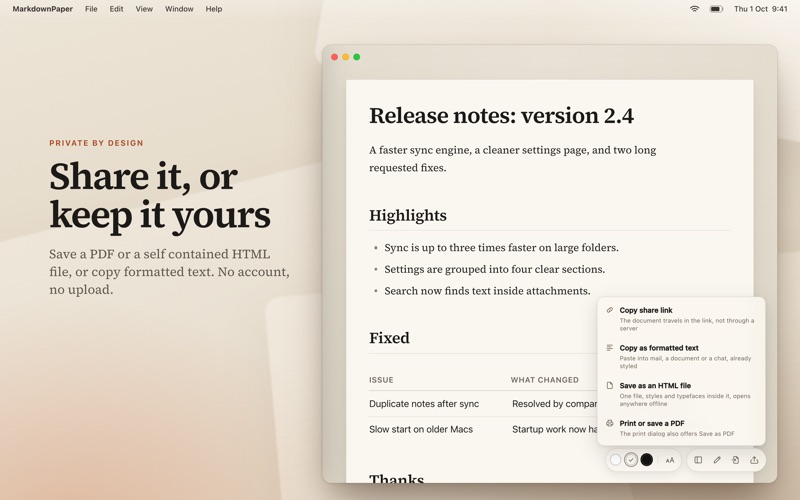Select the pencil edit icon in the toolbar
This screenshot has width=800, height=500.
click(717, 460)
